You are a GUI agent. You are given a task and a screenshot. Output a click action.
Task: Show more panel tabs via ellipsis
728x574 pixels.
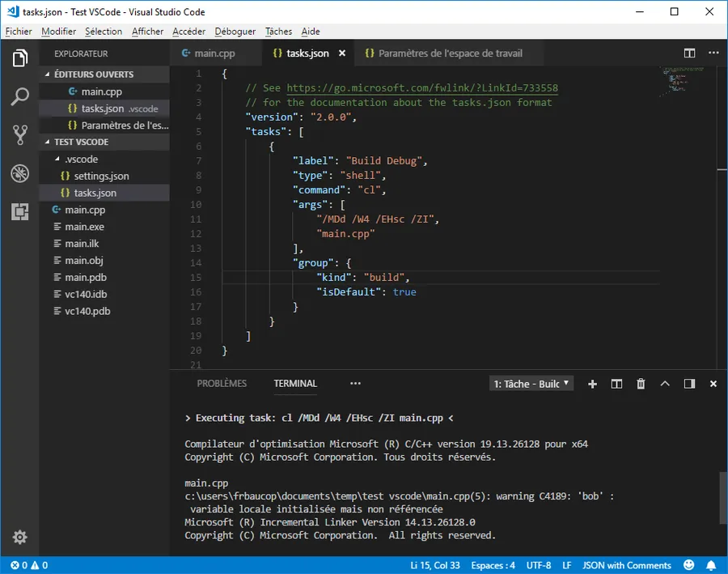(356, 384)
